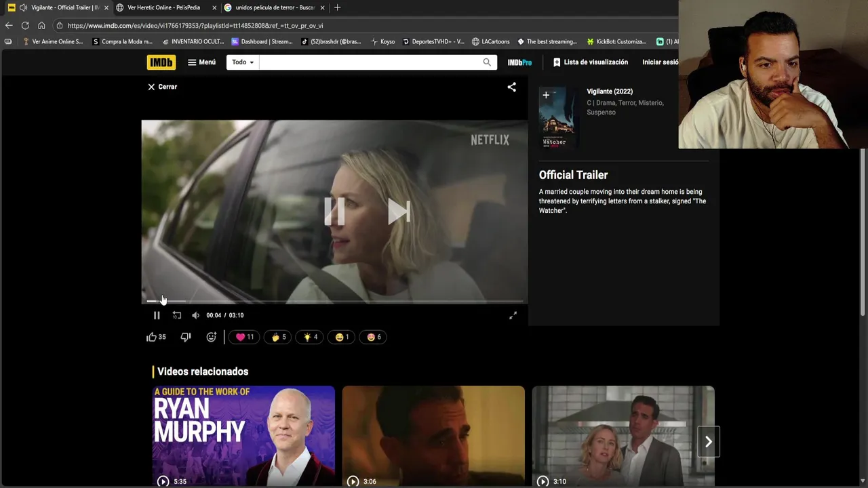Screen dimensions: 868x488
Task: Open The best streaming bookmark
Action: (547, 42)
